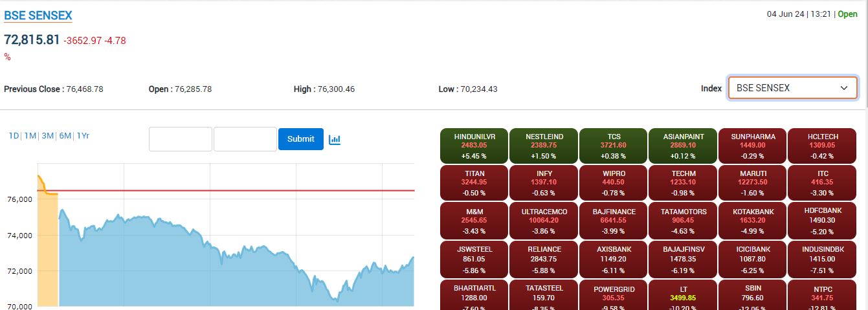Open the TATAMOTORS stock tile
This screenshot has height=310, width=868.
click(x=683, y=221)
